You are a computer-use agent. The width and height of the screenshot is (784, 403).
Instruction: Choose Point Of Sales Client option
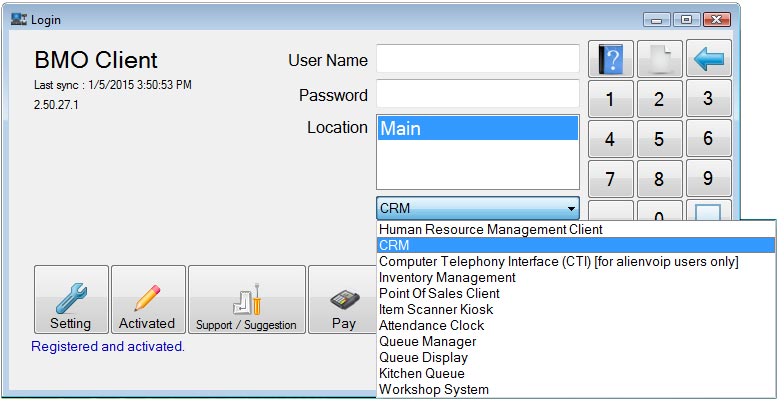576,294
